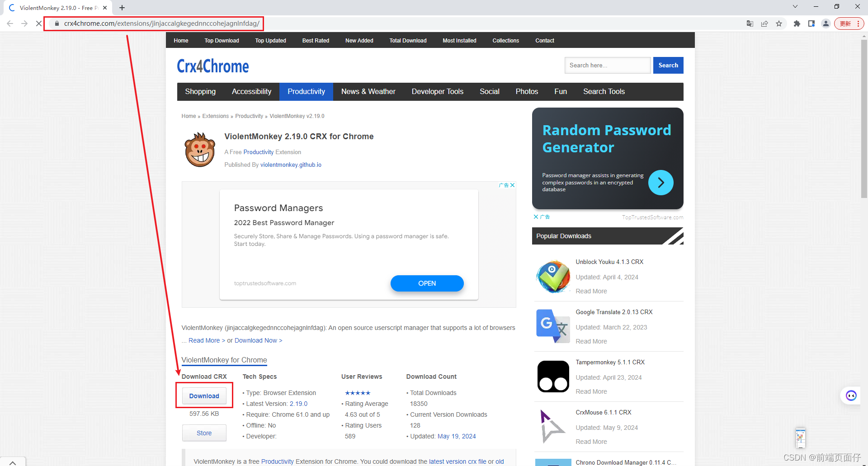Expand the bottom-left up chevron
The image size is (868, 466).
(x=13, y=462)
